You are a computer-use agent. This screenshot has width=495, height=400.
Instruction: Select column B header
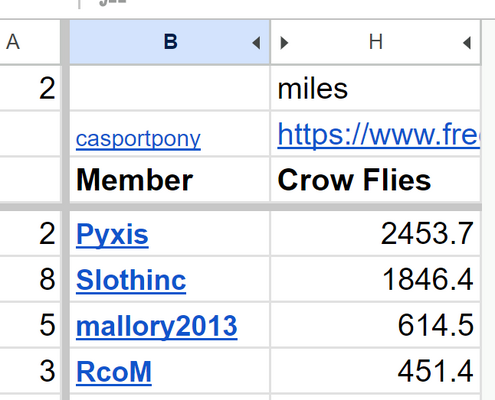tap(170, 42)
